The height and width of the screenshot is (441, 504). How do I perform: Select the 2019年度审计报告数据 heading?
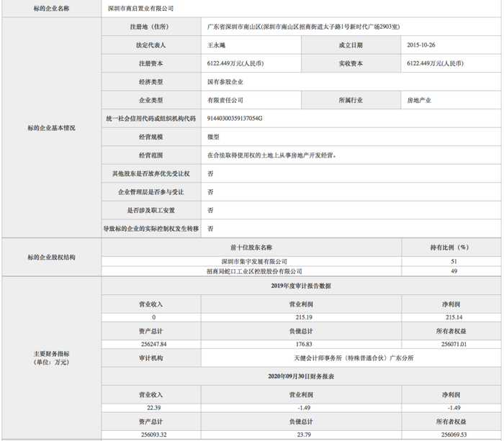[301, 286]
